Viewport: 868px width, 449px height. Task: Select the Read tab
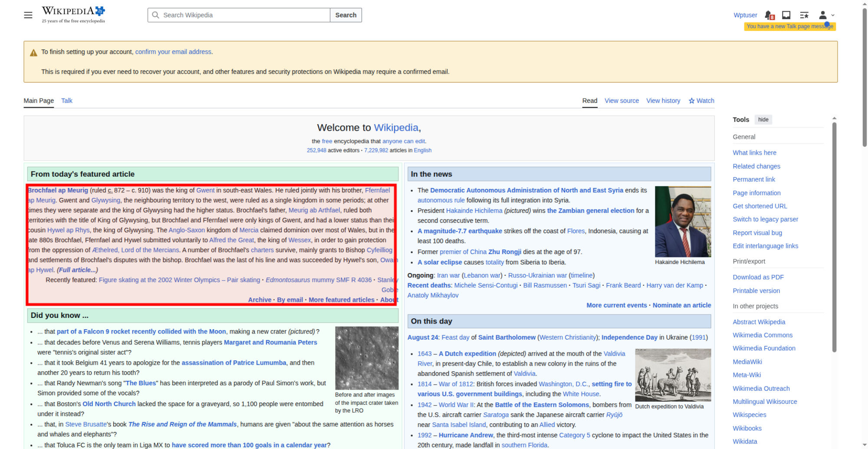point(590,101)
